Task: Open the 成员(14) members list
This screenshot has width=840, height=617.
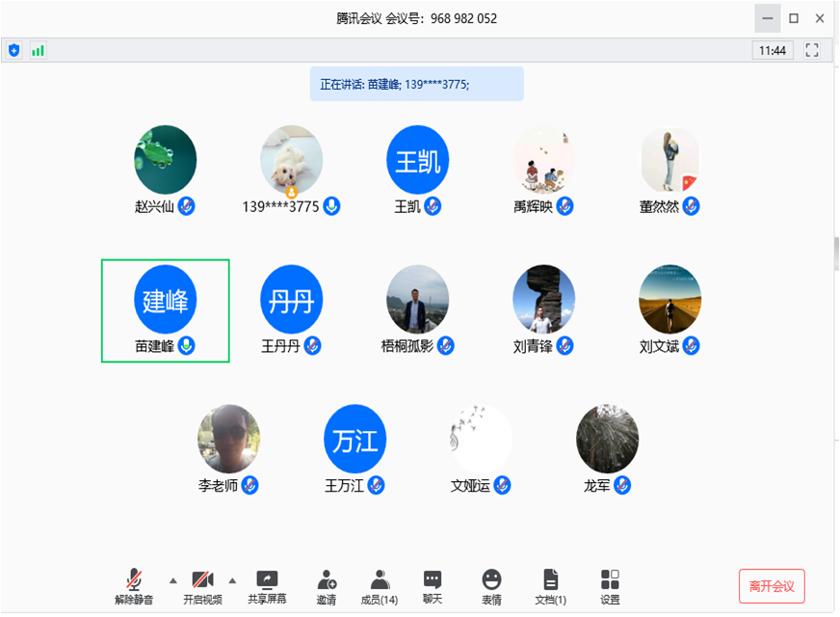Action: coord(380,586)
